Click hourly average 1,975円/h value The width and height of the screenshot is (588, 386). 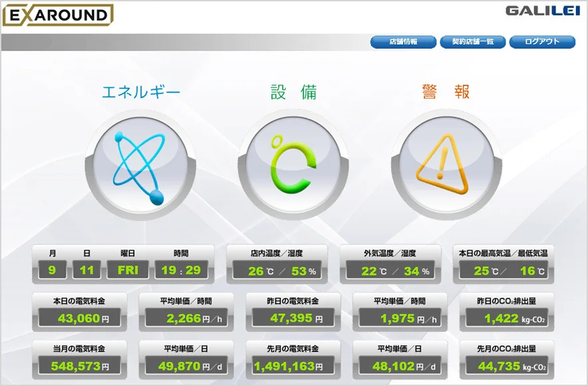point(400,318)
